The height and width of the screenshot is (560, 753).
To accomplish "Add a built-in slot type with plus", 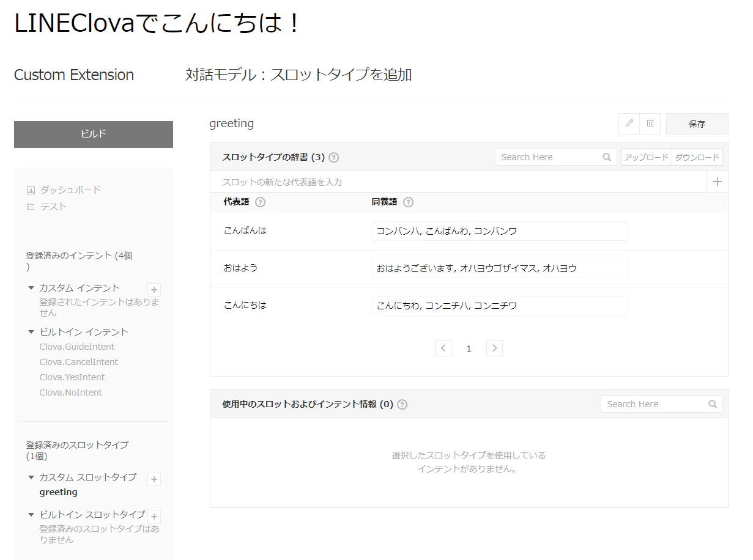I will 154,517.
